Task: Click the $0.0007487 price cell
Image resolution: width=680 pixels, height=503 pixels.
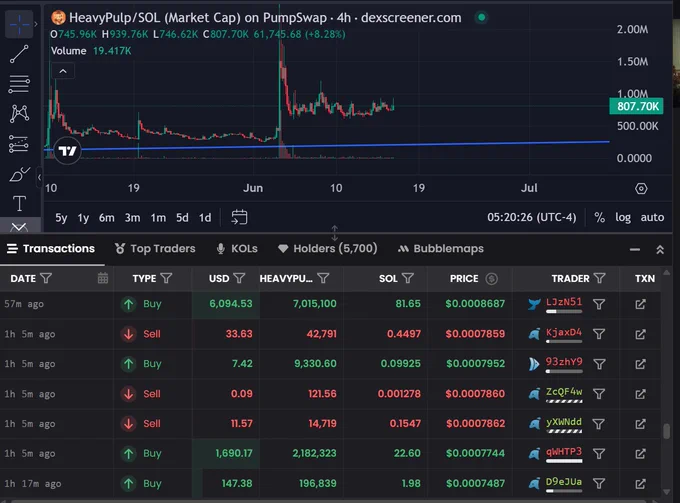Action: (x=475, y=483)
